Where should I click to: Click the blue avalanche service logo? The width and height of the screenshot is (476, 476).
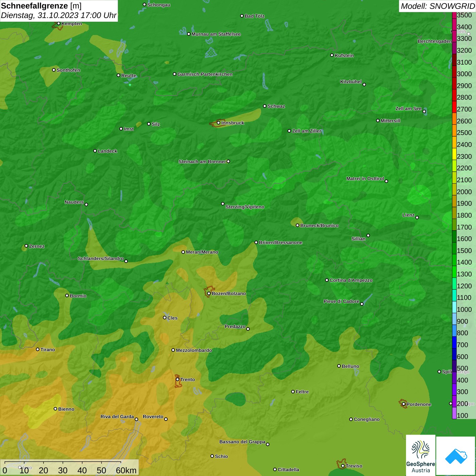[456, 456]
